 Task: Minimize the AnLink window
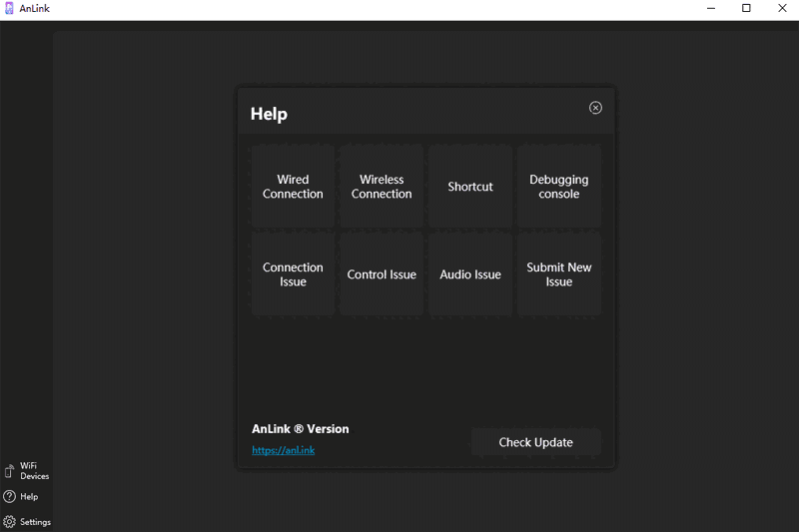(711, 8)
